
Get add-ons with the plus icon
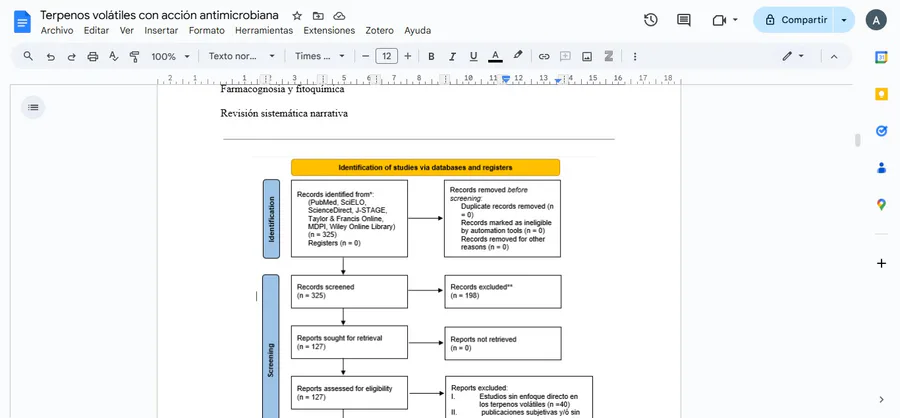[x=881, y=264]
